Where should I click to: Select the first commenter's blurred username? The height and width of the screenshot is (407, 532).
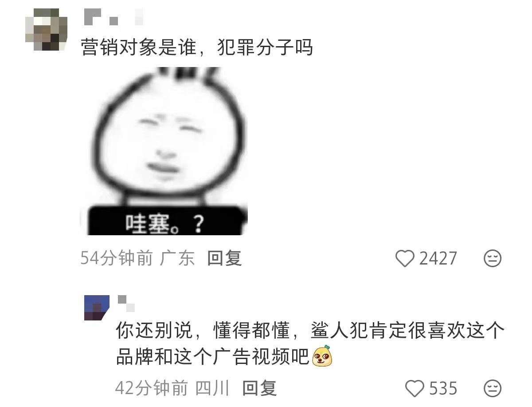click(x=114, y=18)
